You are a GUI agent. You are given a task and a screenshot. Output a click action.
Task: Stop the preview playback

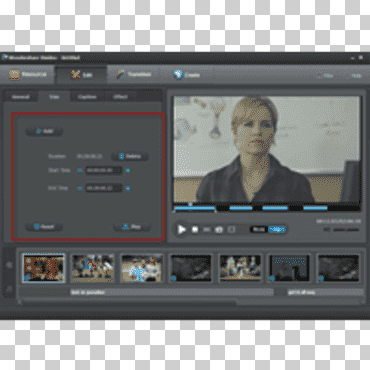tap(195, 229)
